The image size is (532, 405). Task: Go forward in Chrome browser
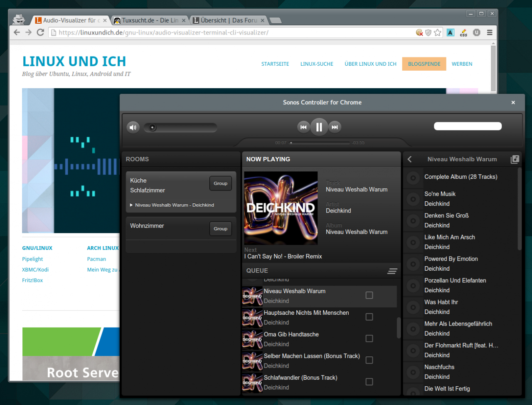click(28, 32)
